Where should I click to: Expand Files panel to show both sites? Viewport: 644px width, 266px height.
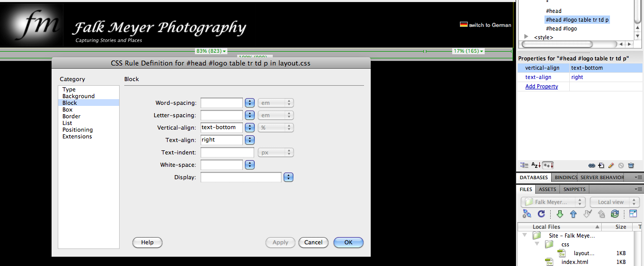click(633, 214)
